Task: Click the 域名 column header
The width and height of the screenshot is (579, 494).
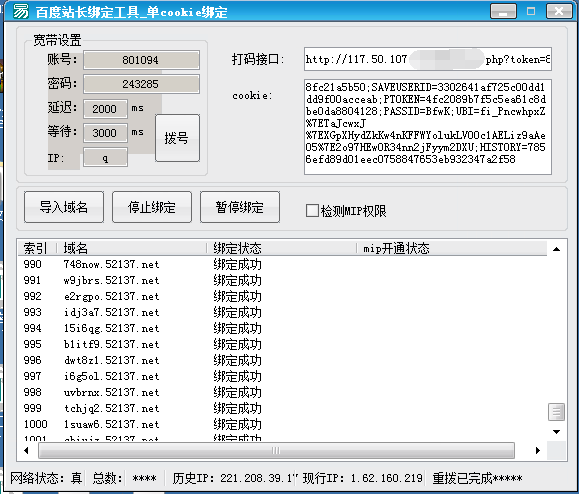Action: click(131, 248)
